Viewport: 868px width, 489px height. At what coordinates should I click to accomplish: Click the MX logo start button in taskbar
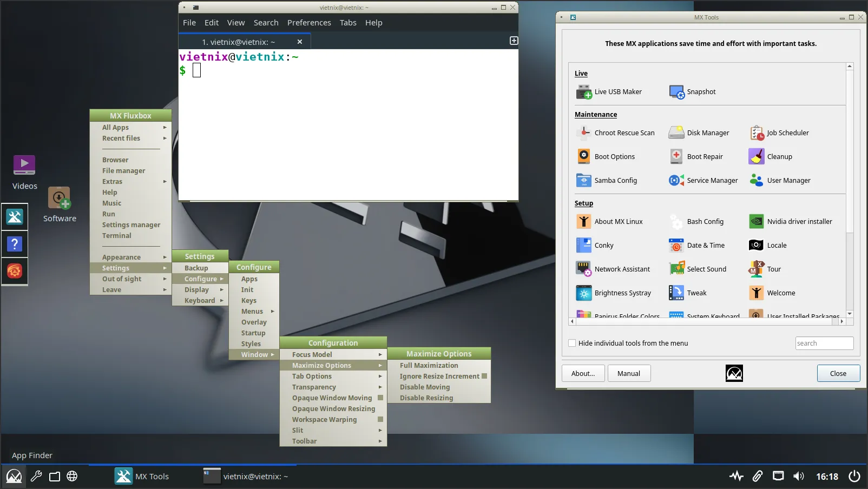[14, 477]
